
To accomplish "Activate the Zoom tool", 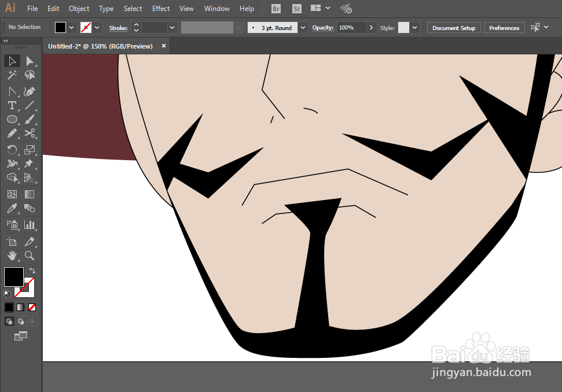I will [x=30, y=256].
